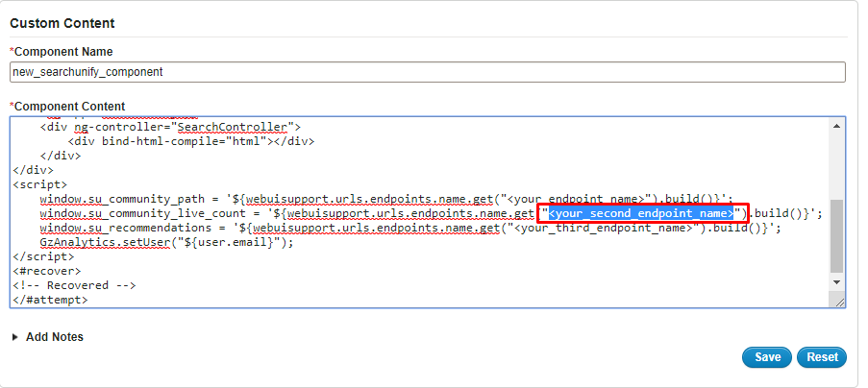Click the Component Content scrollbar thumb

tap(836, 236)
